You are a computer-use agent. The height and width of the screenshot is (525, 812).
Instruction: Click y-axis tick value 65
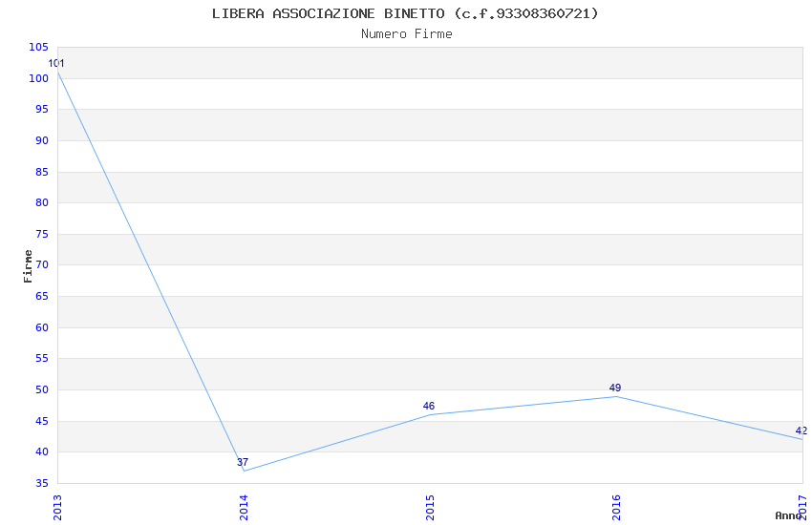point(42,296)
